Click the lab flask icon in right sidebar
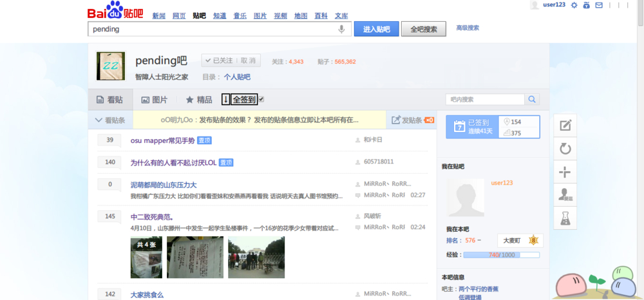 click(x=565, y=218)
